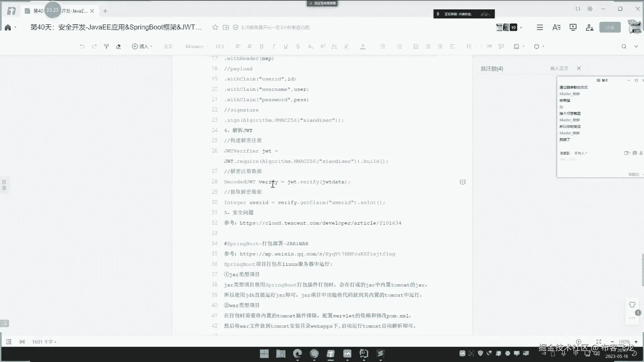The width and height of the screenshot is (644, 362).
Task: Toggle bold formatting
Action: coord(262,47)
